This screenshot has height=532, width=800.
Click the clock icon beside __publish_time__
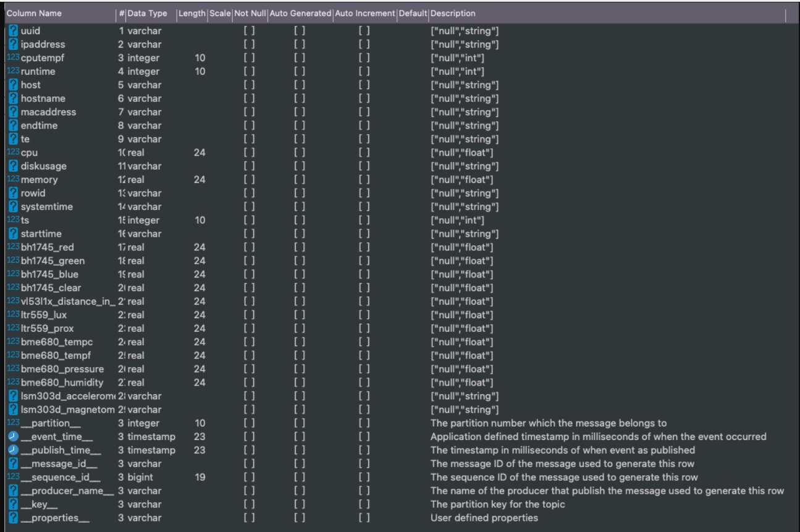(x=14, y=450)
